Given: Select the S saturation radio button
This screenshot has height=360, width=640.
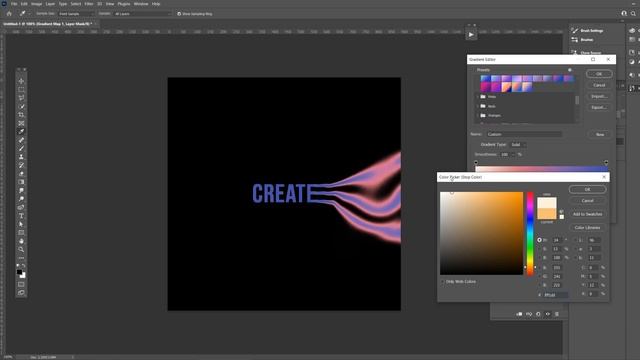Looking at the screenshot, I should click(x=539, y=249).
